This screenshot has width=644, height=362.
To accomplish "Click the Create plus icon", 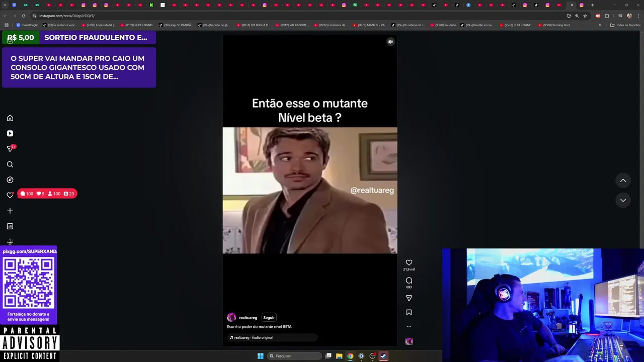I will click(10, 211).
